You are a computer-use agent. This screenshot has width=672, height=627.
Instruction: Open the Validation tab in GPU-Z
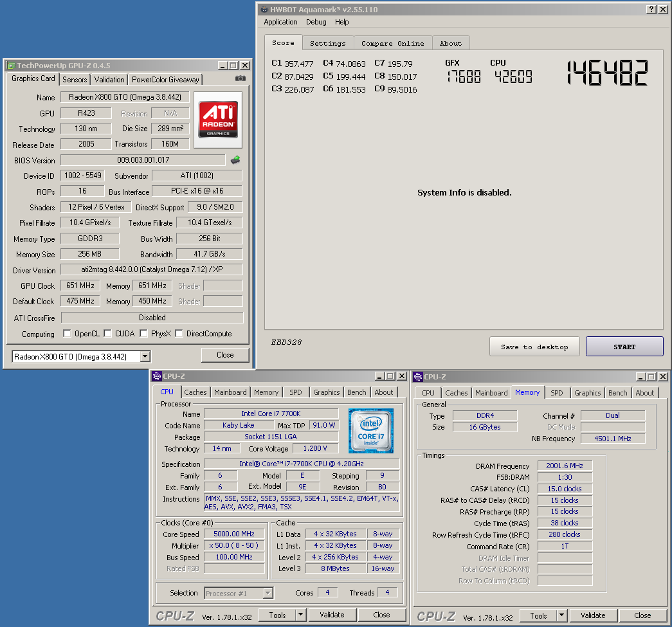109,79
